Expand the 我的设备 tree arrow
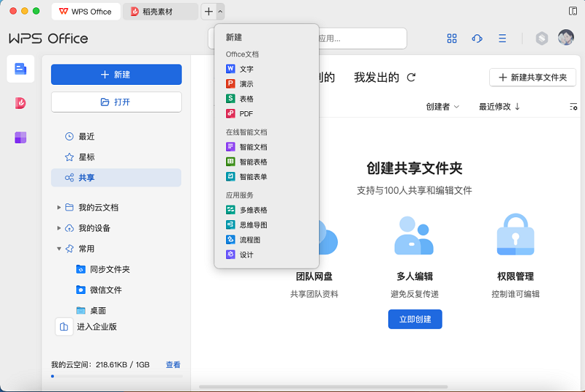 click(58, 228)
